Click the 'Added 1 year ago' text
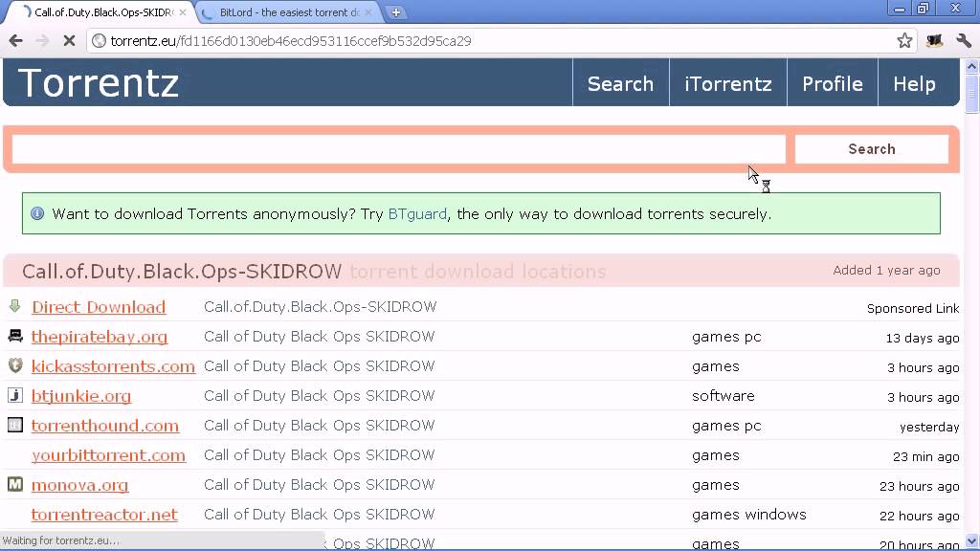The height and width of the screenshot is (551, 980). click(x=886, y=271)
